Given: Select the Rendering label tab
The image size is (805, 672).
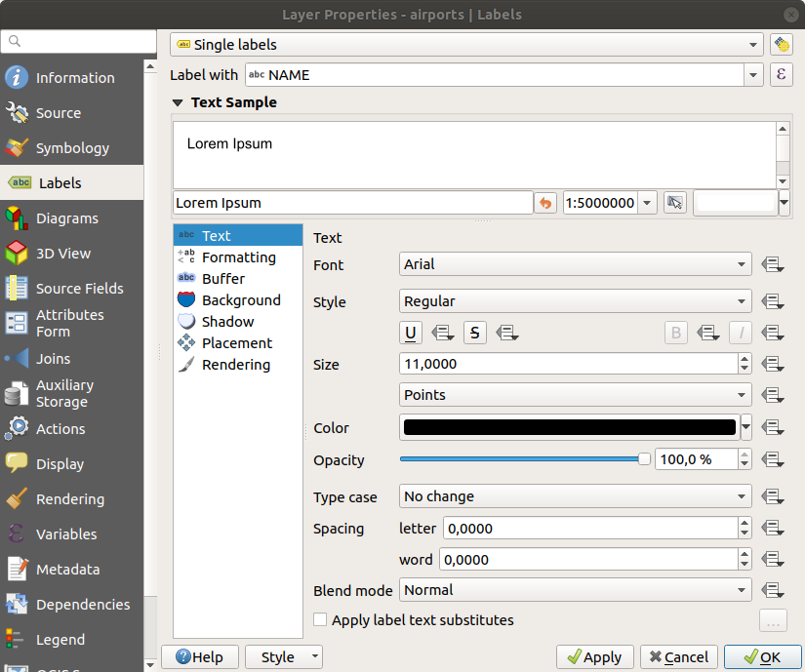Looking at the screenshot, I should click(238, 365).
